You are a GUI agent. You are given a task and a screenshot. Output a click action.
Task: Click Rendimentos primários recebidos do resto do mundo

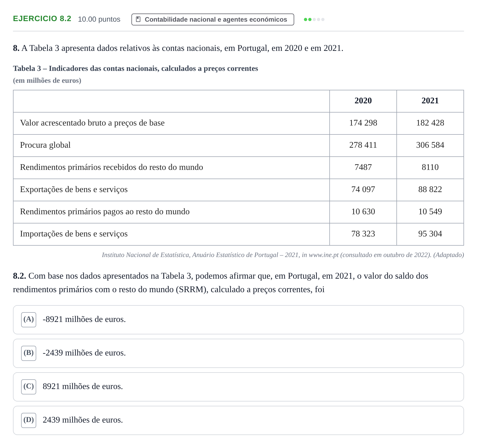click(x=111, y=167)
